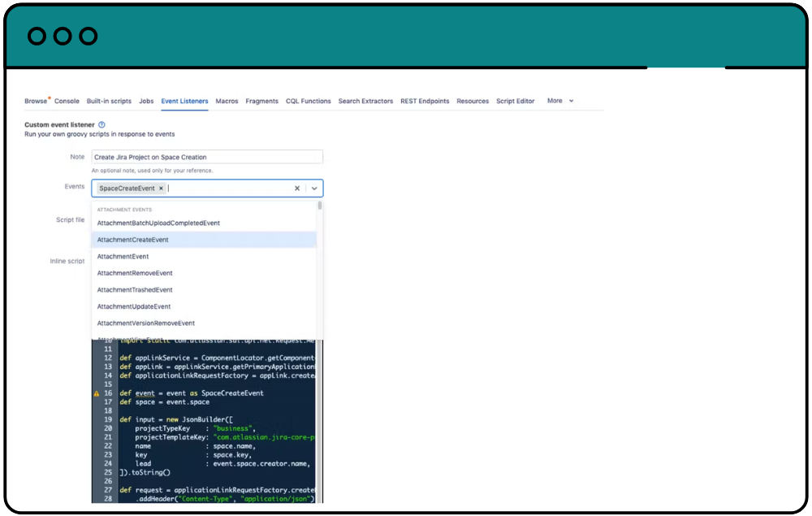
Task: Choose AttachmentRemoveEvent option
Action: (204, 273)
